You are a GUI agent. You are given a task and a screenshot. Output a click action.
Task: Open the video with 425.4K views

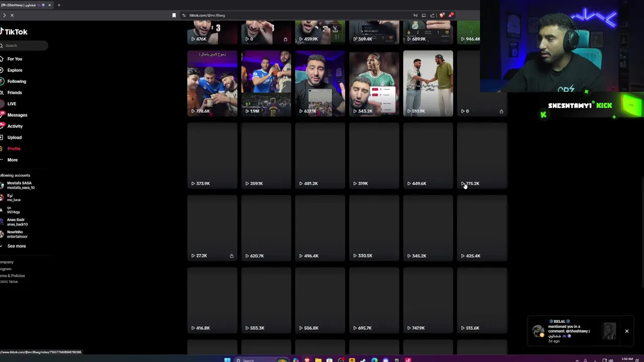tap(482, 228)
